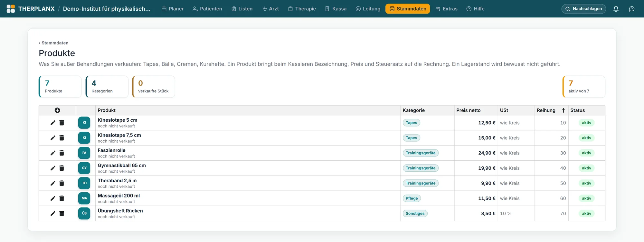Edit the Übungsheft Rücken product
Viewport: 644px width, 242px height.
53,214
